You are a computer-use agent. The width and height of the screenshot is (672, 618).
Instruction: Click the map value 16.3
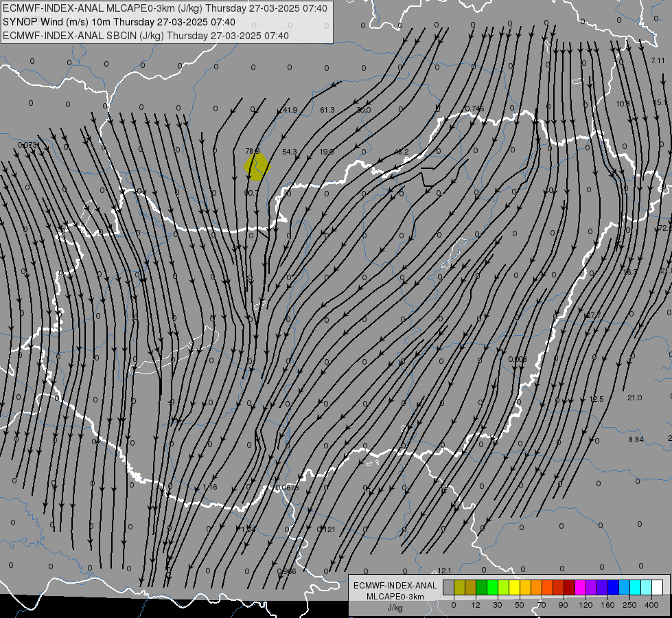(630, 272)
